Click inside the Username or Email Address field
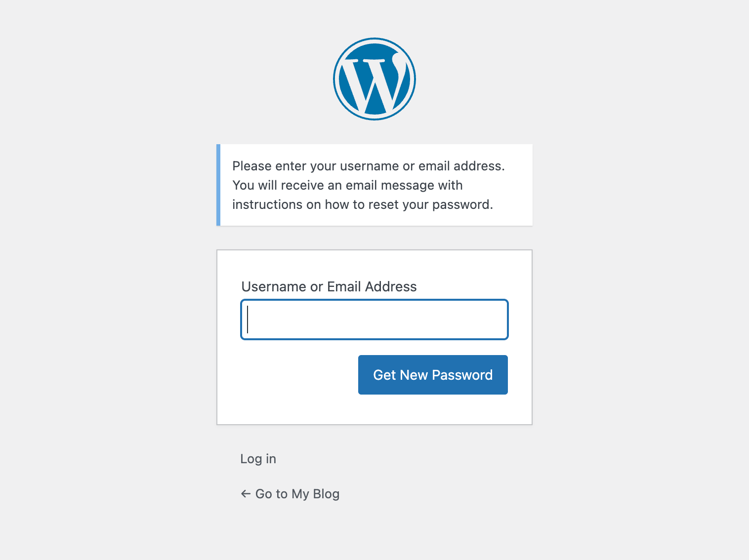The width and height of the screenshot is (749, 560). coord(374,320)
